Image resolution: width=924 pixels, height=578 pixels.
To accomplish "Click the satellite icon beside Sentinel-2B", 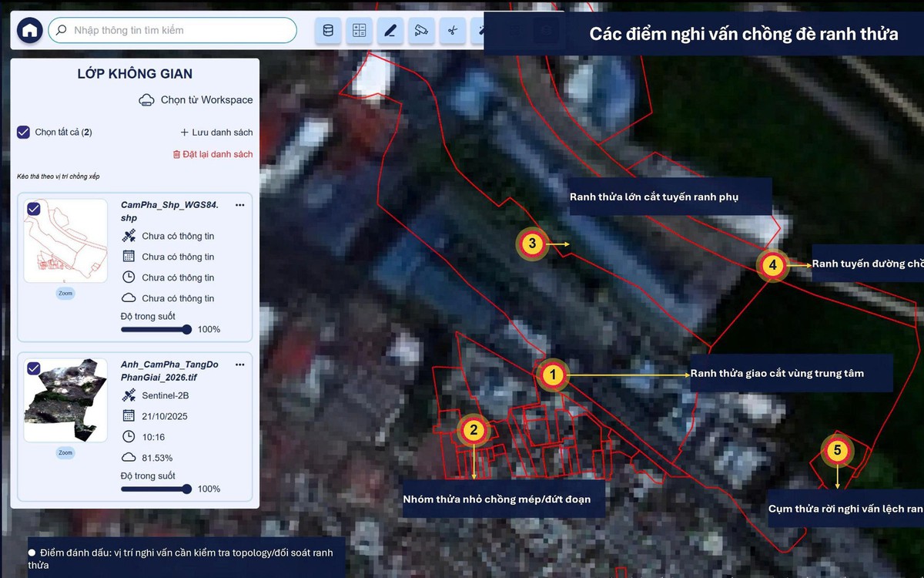I will (x=129, y=395).
